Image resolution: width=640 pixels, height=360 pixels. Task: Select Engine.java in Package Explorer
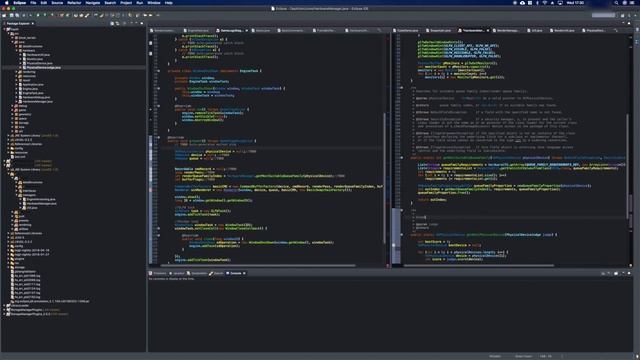30,89
